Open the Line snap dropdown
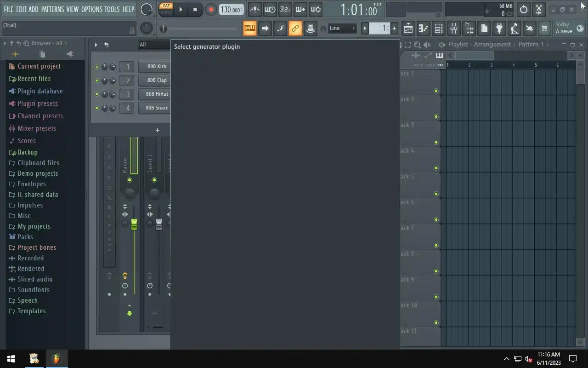Screen dimensions: 588x368 click(342, 28)
